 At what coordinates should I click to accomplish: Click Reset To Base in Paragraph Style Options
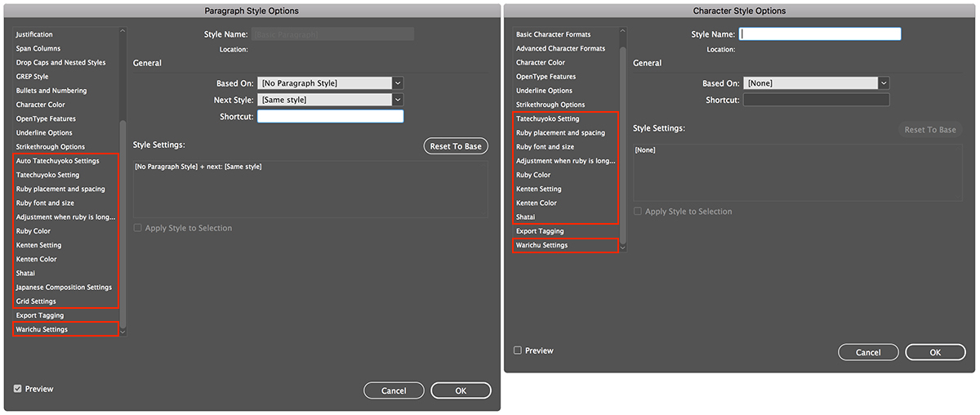[x=456, y=146]
